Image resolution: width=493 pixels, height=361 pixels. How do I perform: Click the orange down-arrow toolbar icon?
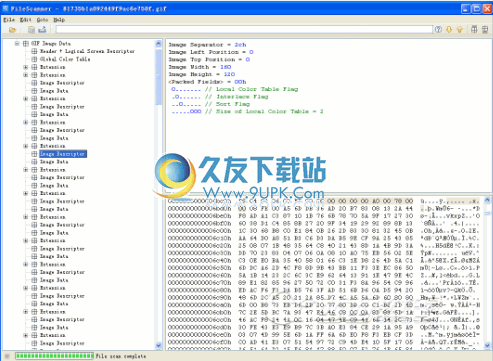449,30
